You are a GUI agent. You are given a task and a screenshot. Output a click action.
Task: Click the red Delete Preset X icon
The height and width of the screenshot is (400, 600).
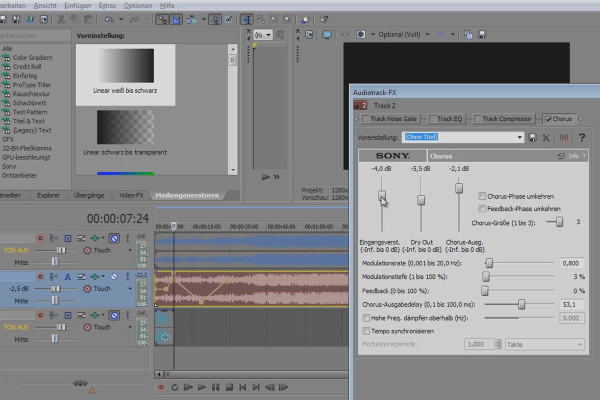coord(546,138)
